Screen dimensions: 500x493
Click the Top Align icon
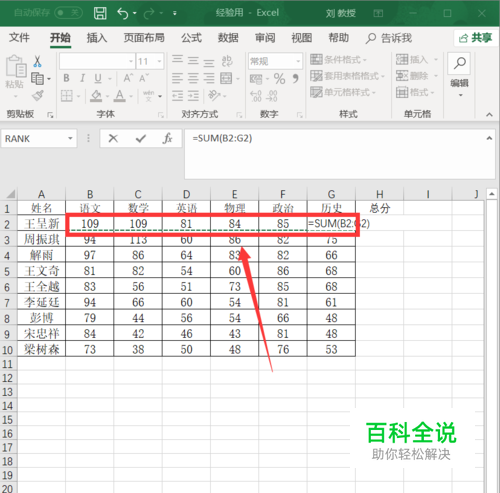[177, 60]
